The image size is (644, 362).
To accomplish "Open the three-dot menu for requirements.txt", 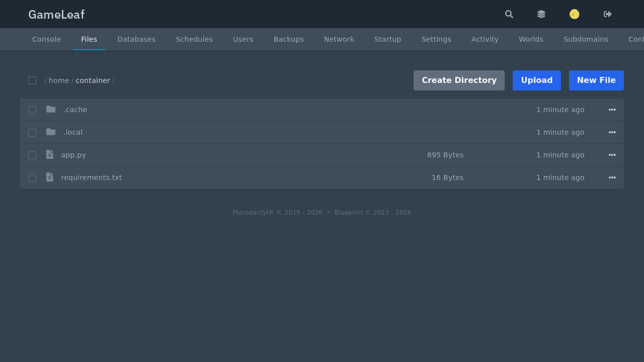I will 612,177.
